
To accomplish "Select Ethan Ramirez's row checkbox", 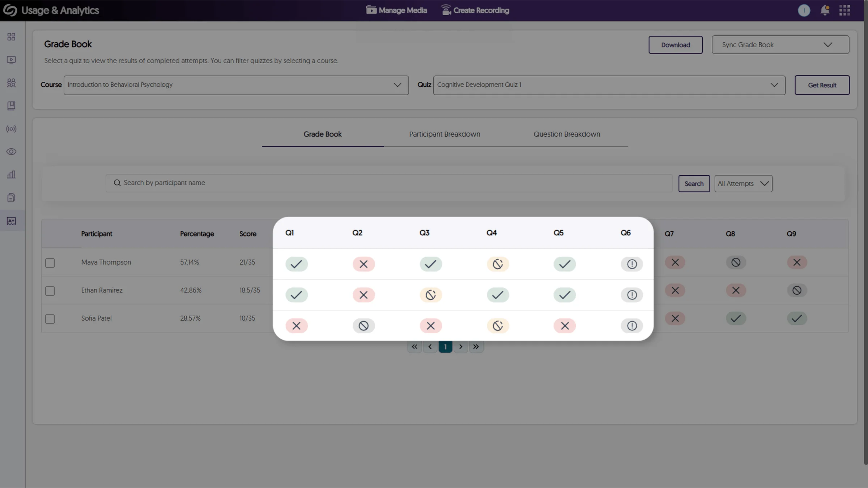I will tap(50, 291).
